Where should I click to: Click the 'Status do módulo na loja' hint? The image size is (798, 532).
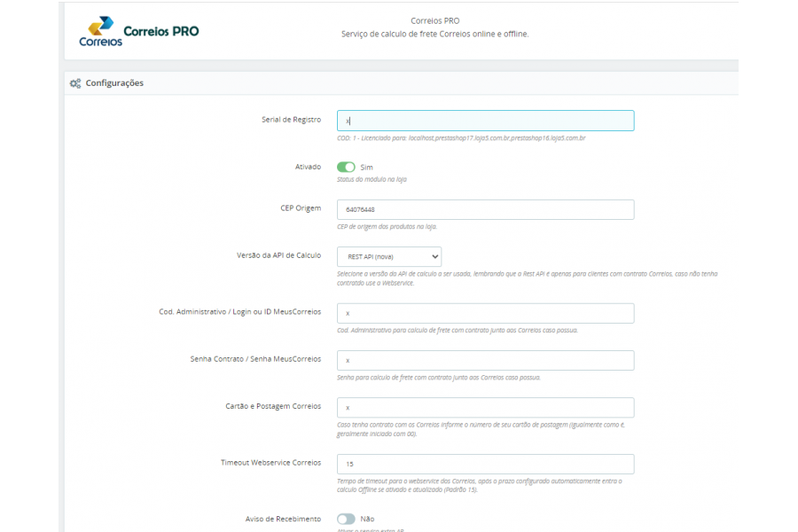tap(372, 179)
